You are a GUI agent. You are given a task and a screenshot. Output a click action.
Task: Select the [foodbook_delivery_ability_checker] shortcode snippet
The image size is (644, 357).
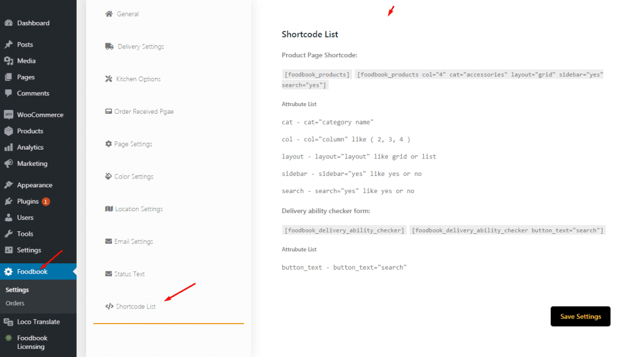pos(344,230)
